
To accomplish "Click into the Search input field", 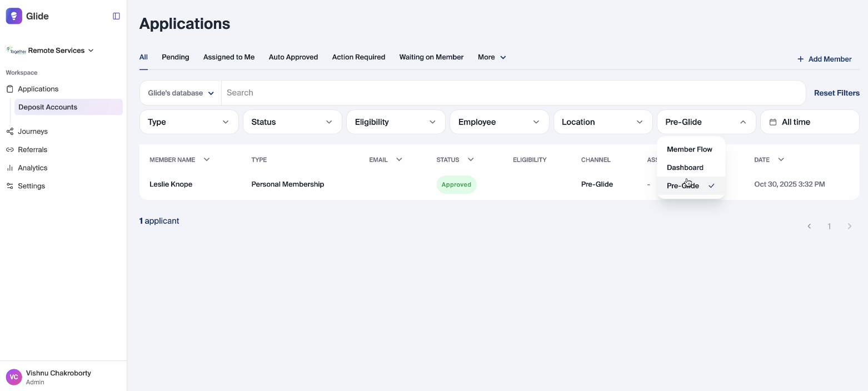I will (511, 93).
